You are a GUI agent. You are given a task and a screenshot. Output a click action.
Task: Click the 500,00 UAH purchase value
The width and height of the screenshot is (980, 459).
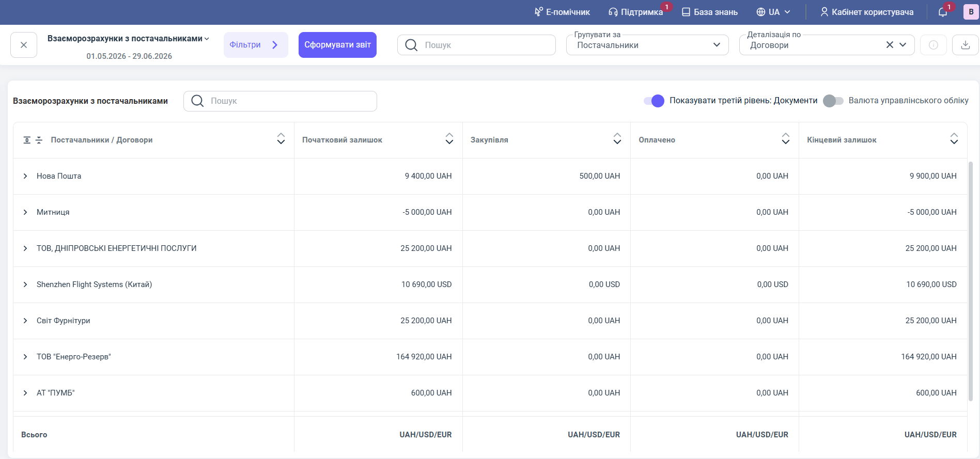tap(600, 176)
